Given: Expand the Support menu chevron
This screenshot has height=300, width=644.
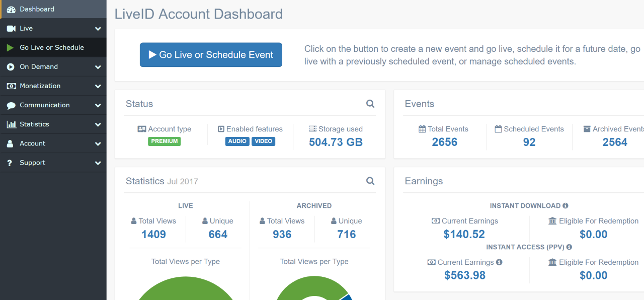Looking at the screenshot, I should 98,163.
